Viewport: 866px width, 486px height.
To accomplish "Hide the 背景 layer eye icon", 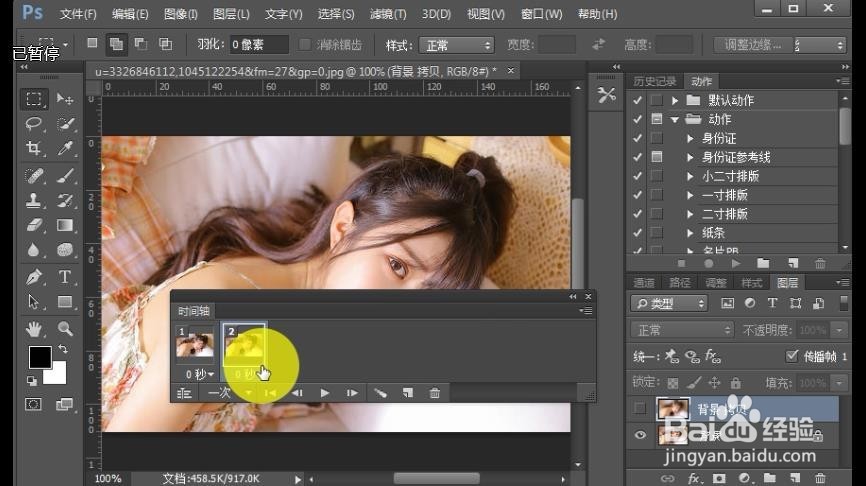I will [640, 435].
